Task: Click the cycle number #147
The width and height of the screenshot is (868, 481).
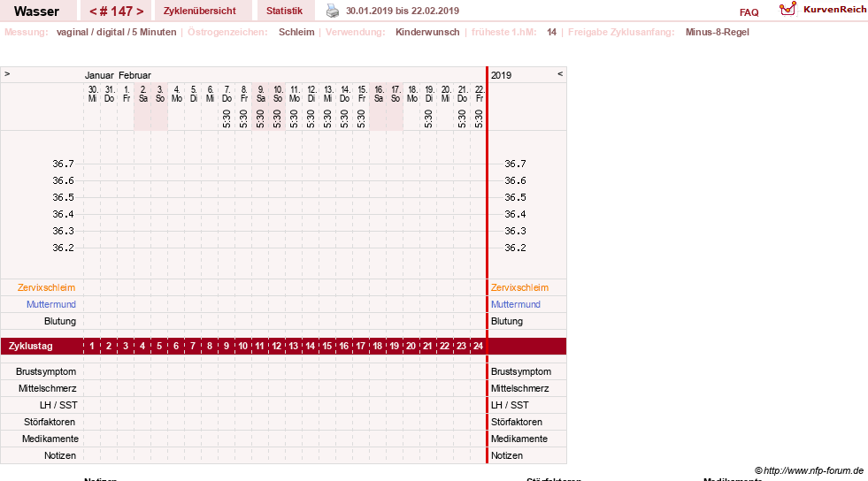Action: 116,11
